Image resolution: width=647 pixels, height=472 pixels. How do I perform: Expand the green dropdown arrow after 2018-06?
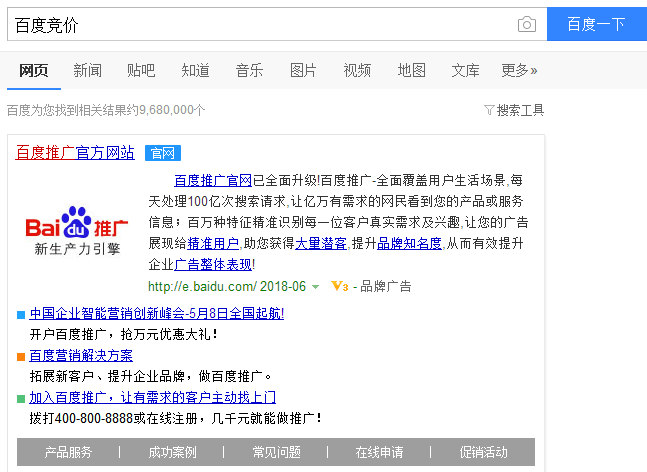tap(316, 287)
